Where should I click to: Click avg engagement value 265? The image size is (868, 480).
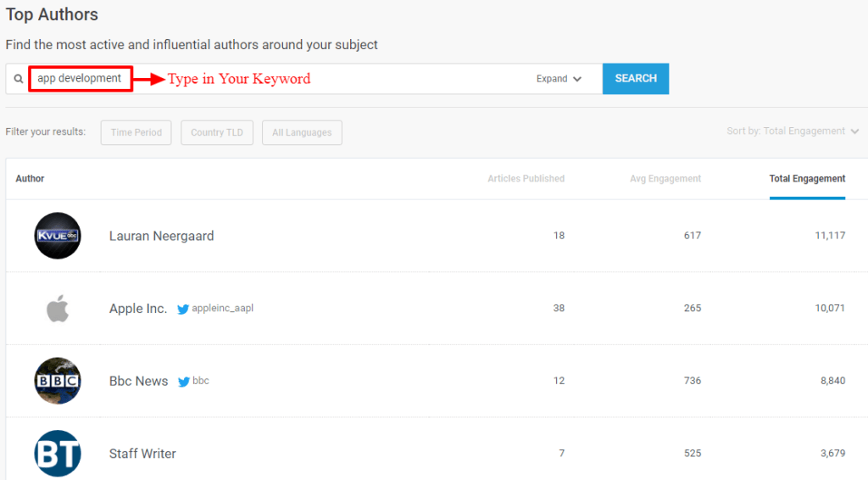(692, 308)
